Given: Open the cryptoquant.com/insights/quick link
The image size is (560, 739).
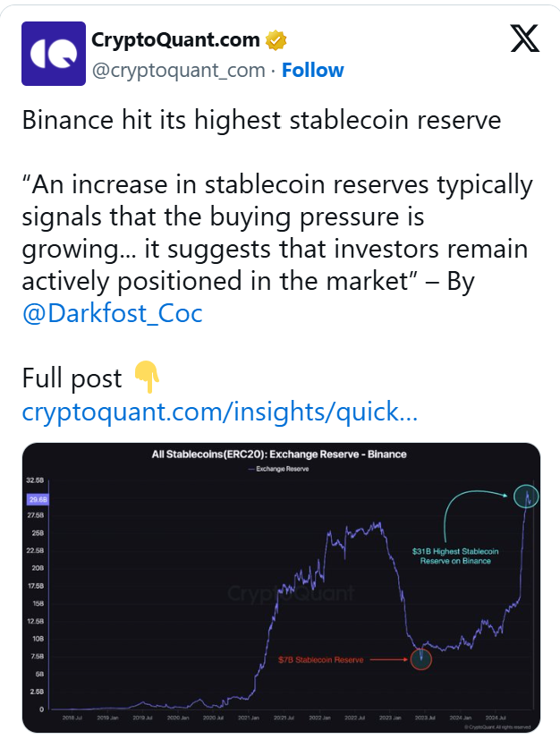Looking at the screenshot, I should tap(220, 412).
